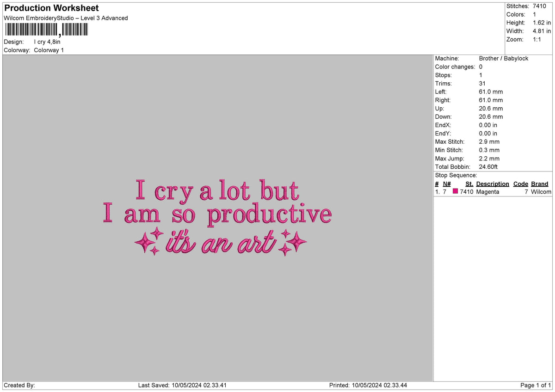The image size is (555, 392).
Task: Click the Zoom 1:1 value
Action: [x=538, y=39]
